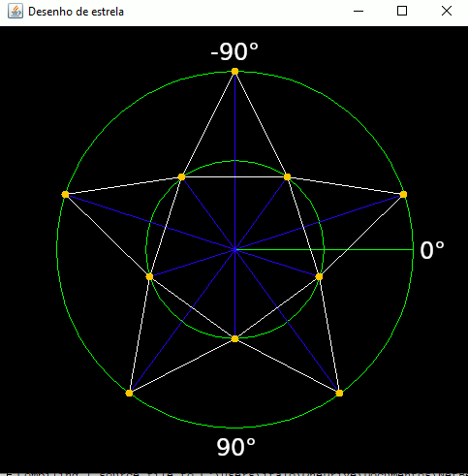The height and width of the screenshot is (476, 468).
Task: Click the -90° label at top
Action: pos(234,51)
